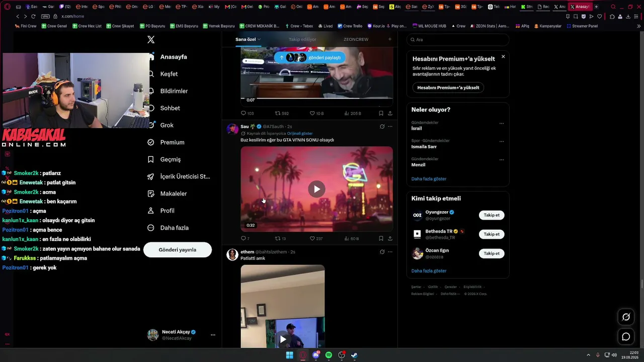Open Steam from the taskbar
This screenshot has height=362, width=644.
point(354,355)
